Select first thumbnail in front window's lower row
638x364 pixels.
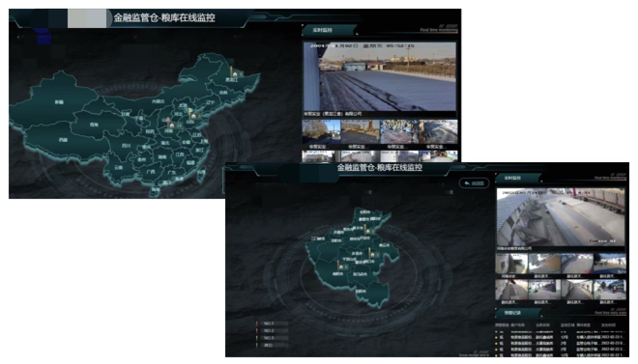point(511,290)
